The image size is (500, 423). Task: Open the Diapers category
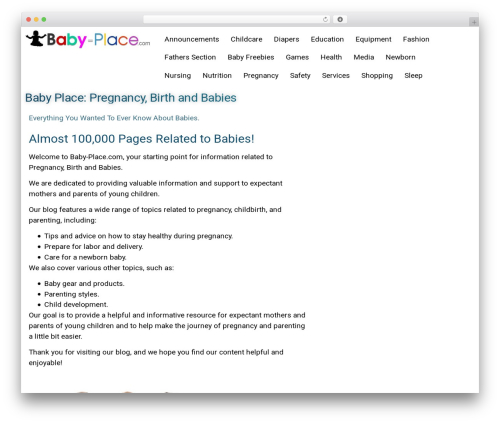coord(286,39)
